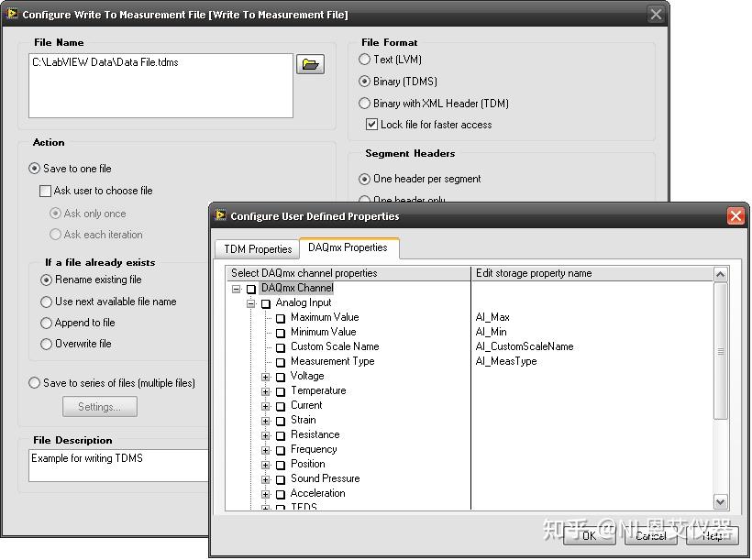Click the OK button
The height and width of the screenshot is (560, 752).
click(x=589, y=535)
